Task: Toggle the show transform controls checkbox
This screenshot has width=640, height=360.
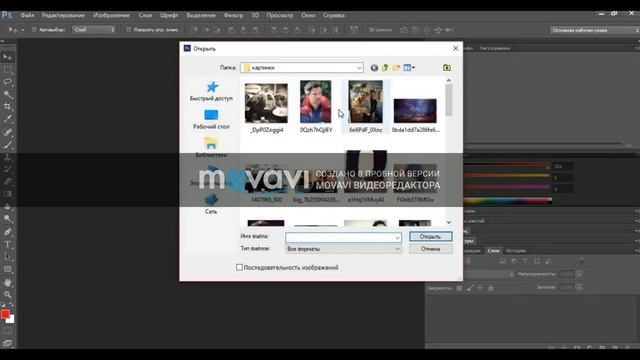Action: pos(129,30)
